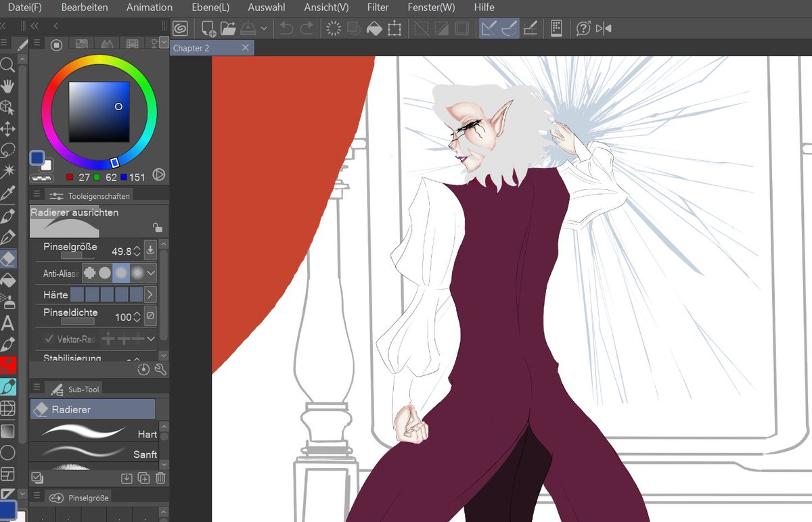Select the Text tool
Screen dimensions: 812x522
(x=7, y=323)
